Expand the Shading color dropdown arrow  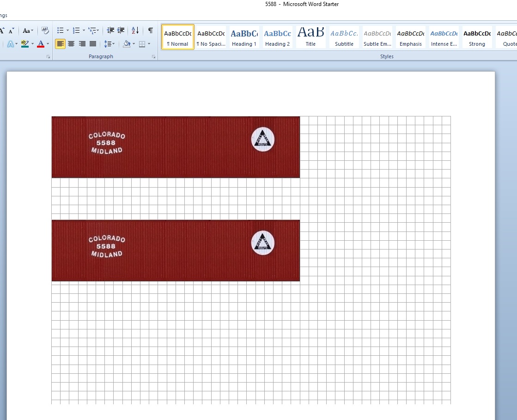(x=134, y=44)
